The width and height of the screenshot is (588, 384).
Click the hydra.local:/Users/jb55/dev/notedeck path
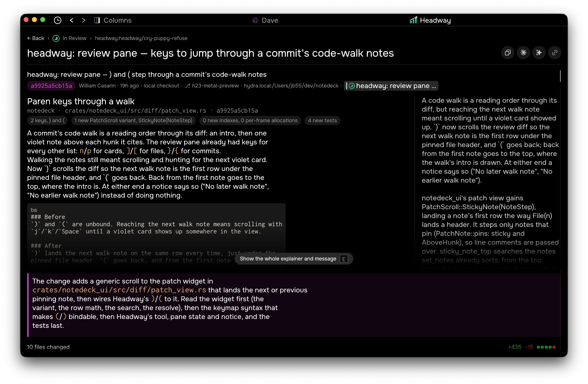tap(291, 86)
